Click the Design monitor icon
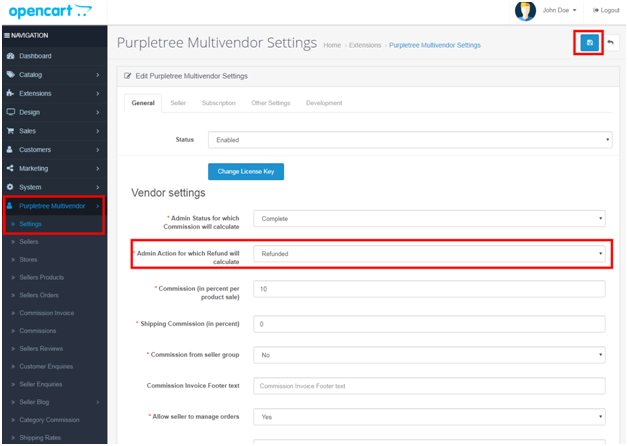Image resolution: width=628 pixels, height=446 pixels. [11, 112]
